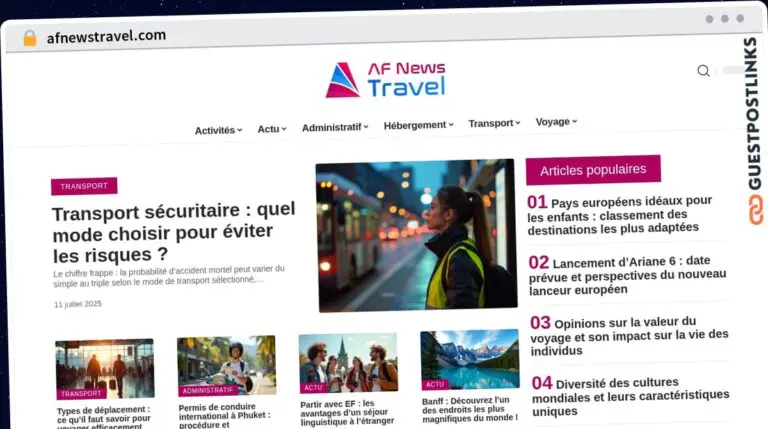The image size is (768, 429).
Task: Open the Lancement d'Ariane 6 article
Action: (x=627, y=275)
